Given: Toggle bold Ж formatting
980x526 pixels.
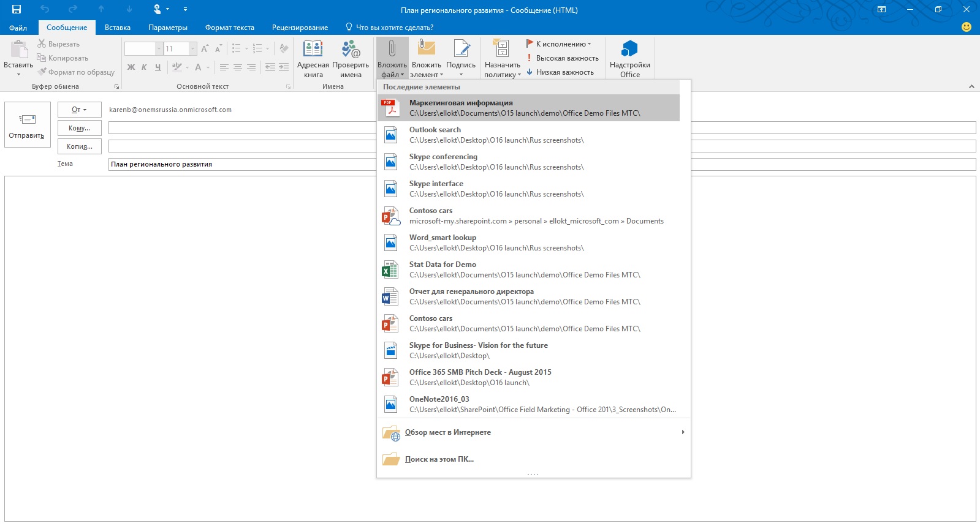Looking at the screenshot, I should point(131,67).
